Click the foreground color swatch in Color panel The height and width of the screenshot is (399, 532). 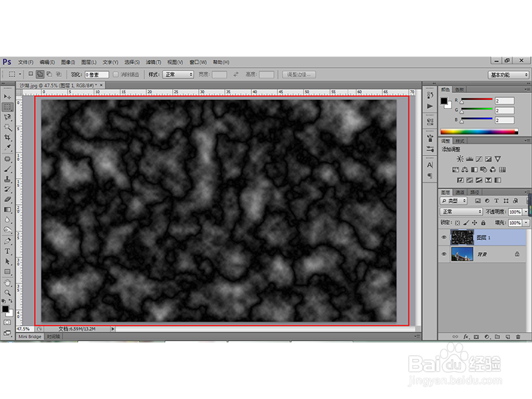click(444, 101)
